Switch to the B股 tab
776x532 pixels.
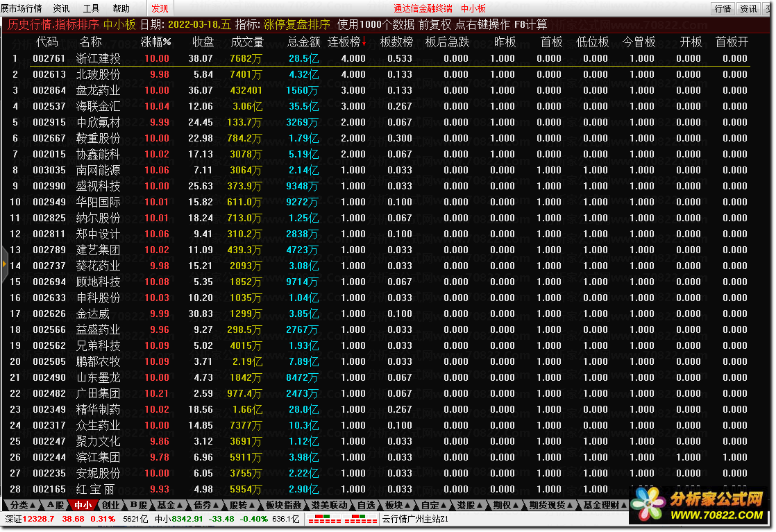pos(138,505)
